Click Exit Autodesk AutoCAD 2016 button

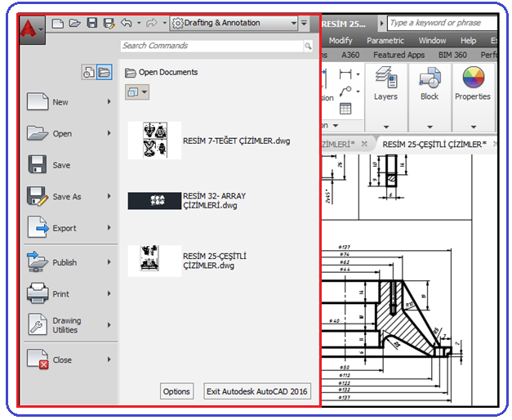[257, 391]
